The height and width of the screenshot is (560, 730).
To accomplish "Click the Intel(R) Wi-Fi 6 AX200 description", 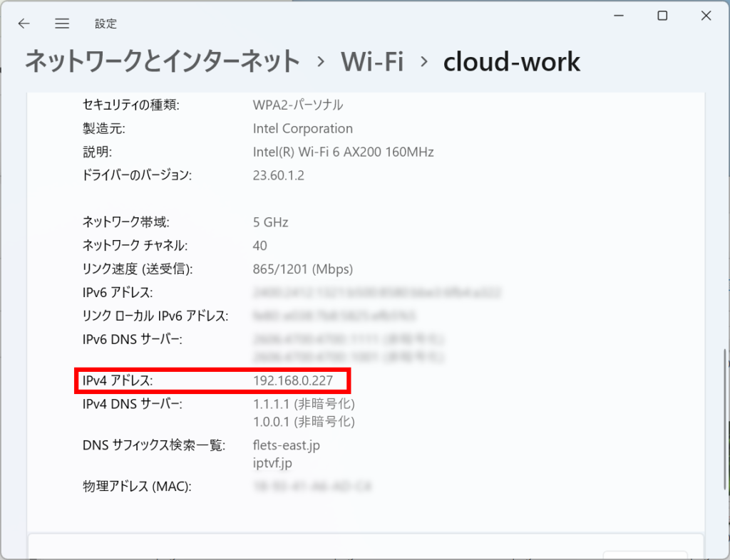I will click(x=343, y=152).
